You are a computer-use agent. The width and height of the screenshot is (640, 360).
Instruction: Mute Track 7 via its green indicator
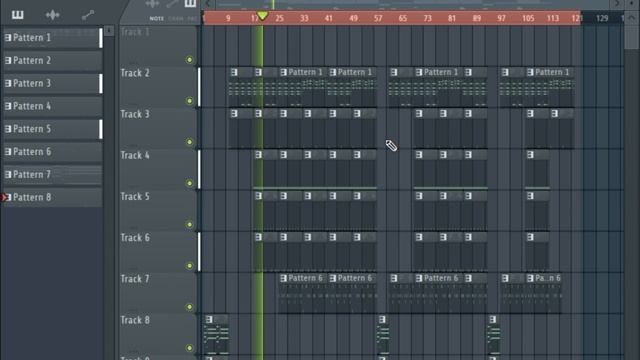click(x=189, y=307)
